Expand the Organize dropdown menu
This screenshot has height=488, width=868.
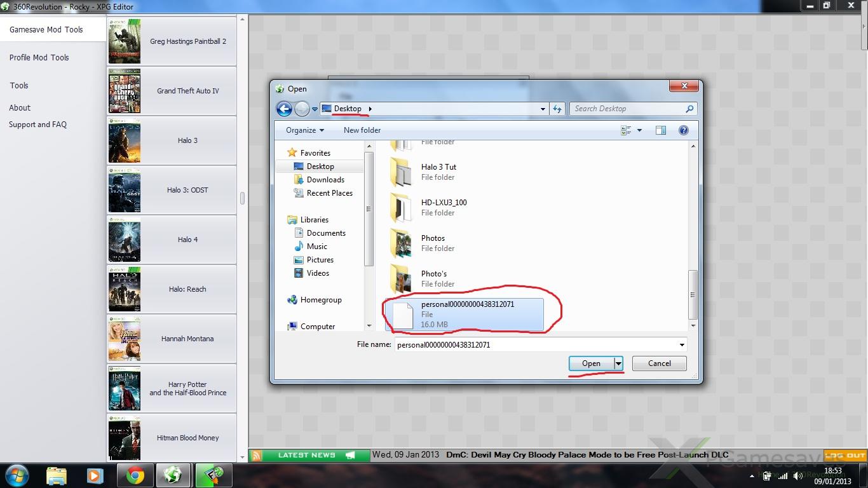pyautogui.click(x=305, y=130)
